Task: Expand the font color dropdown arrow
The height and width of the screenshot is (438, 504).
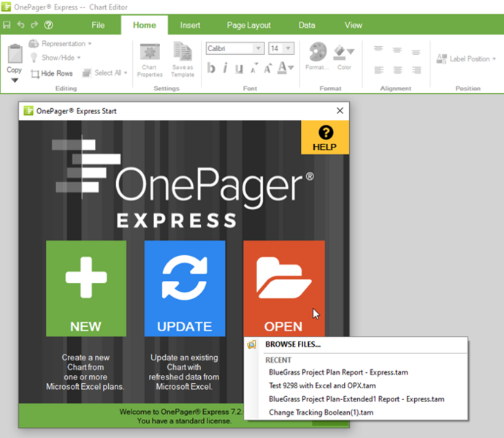Action: click(291, 68)
